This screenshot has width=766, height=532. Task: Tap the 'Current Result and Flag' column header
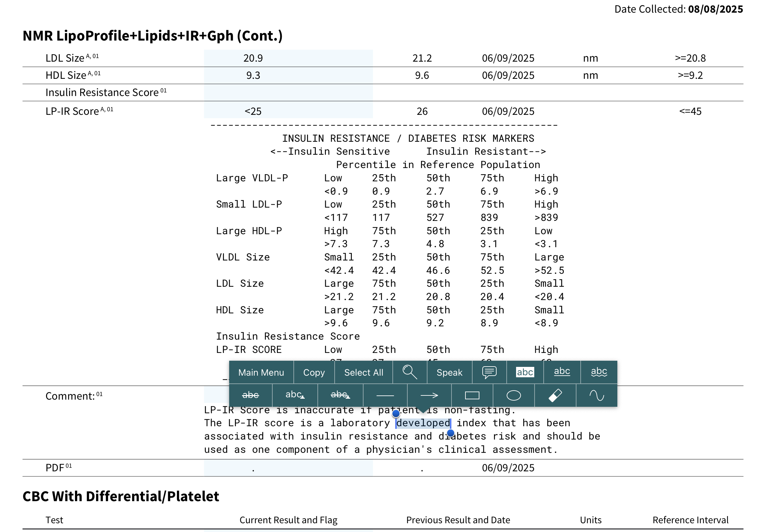coord(288,520)
